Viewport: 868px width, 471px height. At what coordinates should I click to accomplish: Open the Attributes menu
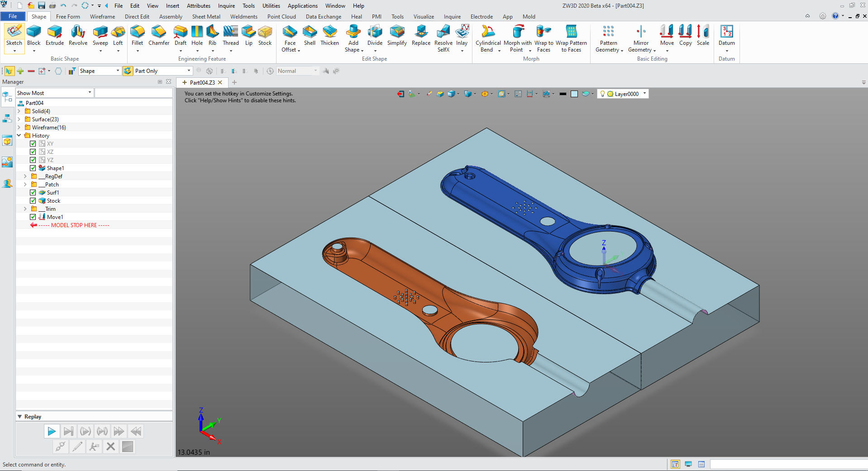pos(198,6)
